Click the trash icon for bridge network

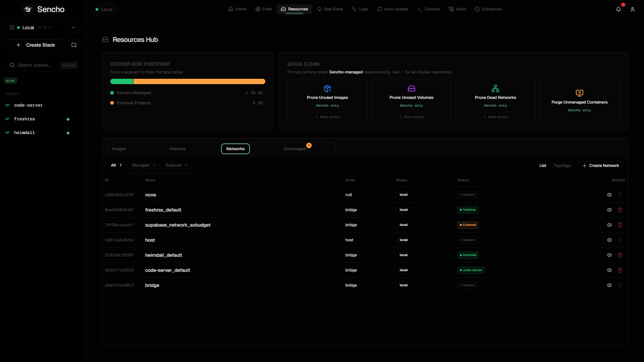620,285
